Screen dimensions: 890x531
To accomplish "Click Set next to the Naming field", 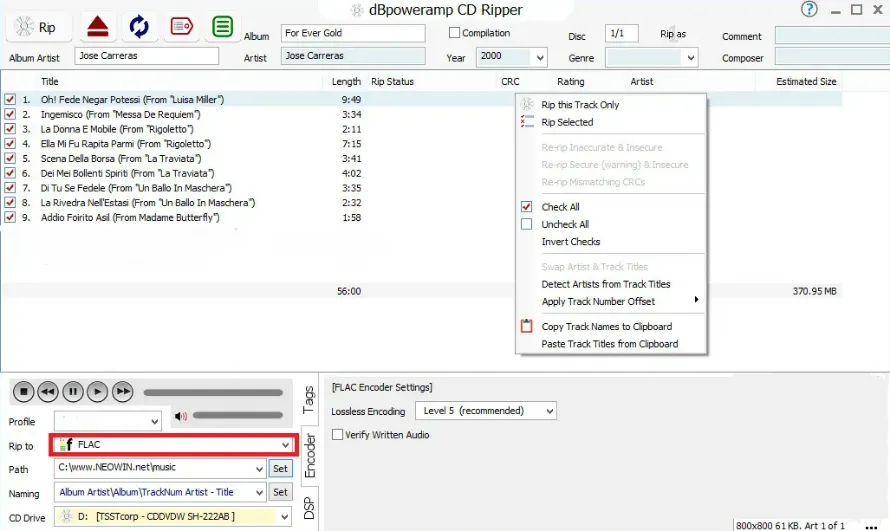I will tap(280, 492).
